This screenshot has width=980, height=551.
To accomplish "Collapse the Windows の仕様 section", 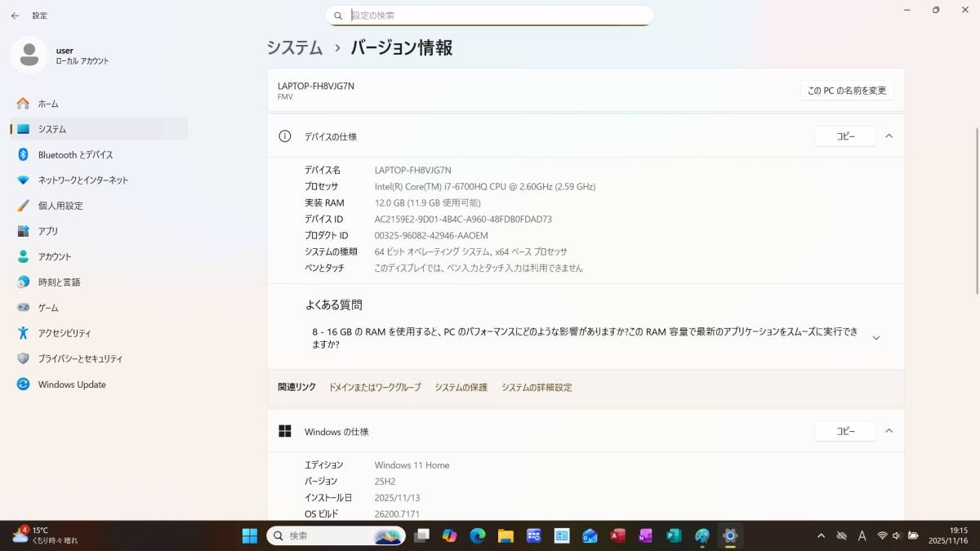I will [x=889, y=431].
